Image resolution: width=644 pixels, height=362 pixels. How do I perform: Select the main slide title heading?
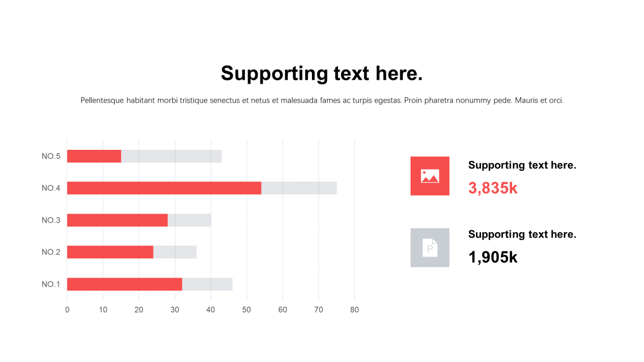point(322,73)
